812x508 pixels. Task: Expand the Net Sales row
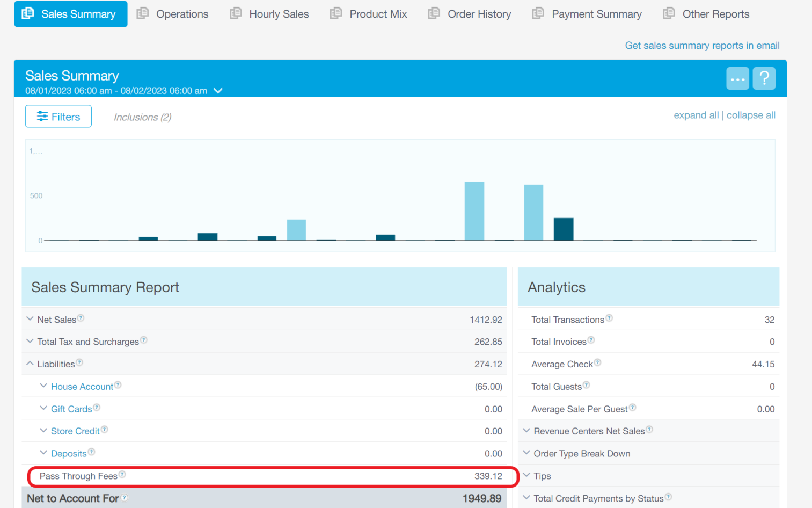tap(30, 319)
